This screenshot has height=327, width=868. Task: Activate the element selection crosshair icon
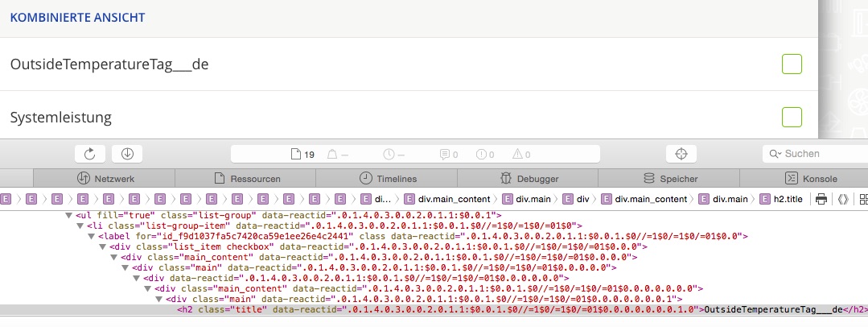pos(681,154)
